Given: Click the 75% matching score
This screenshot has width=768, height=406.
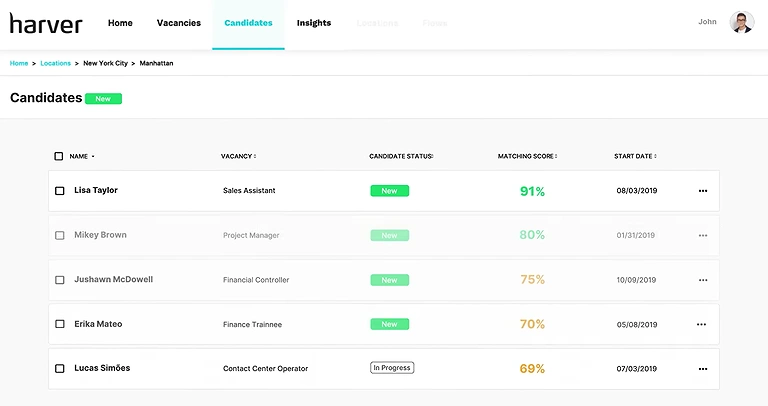Looking at the screenshot, I should click(532, 280).
